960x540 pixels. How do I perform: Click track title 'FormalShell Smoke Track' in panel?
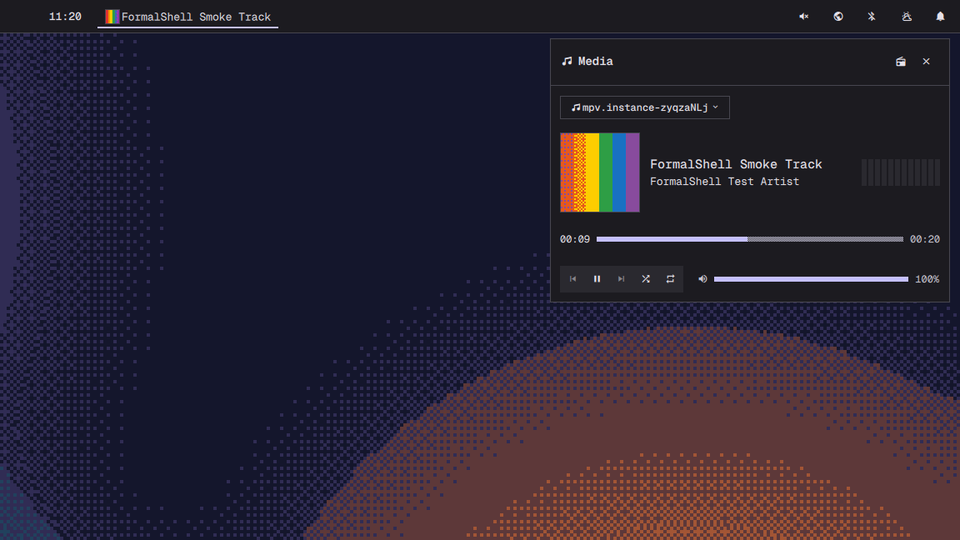tap(736, 164)
